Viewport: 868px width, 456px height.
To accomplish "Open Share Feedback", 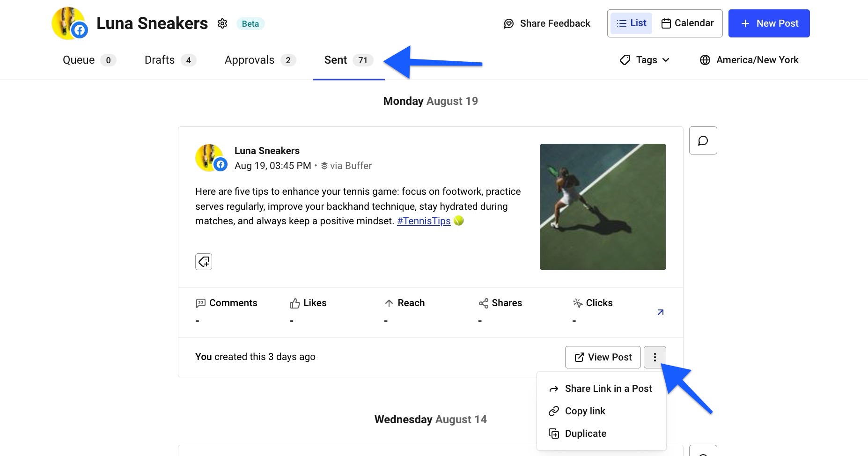I will point(547,23).
